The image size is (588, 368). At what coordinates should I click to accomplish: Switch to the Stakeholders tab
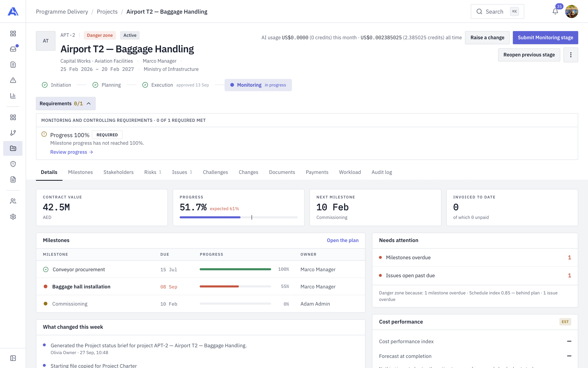[x=118, y=172]
